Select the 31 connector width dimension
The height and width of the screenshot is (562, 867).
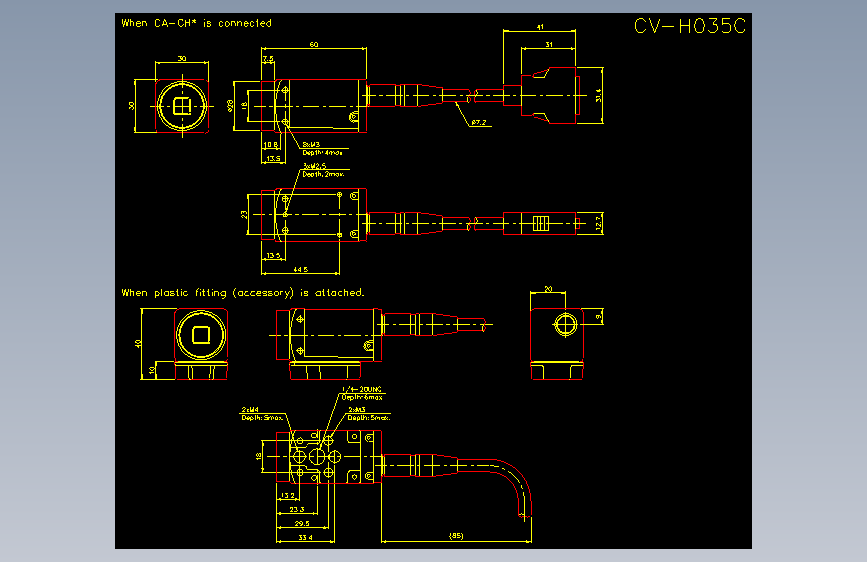pyautogui.click(x=549, y=44)
